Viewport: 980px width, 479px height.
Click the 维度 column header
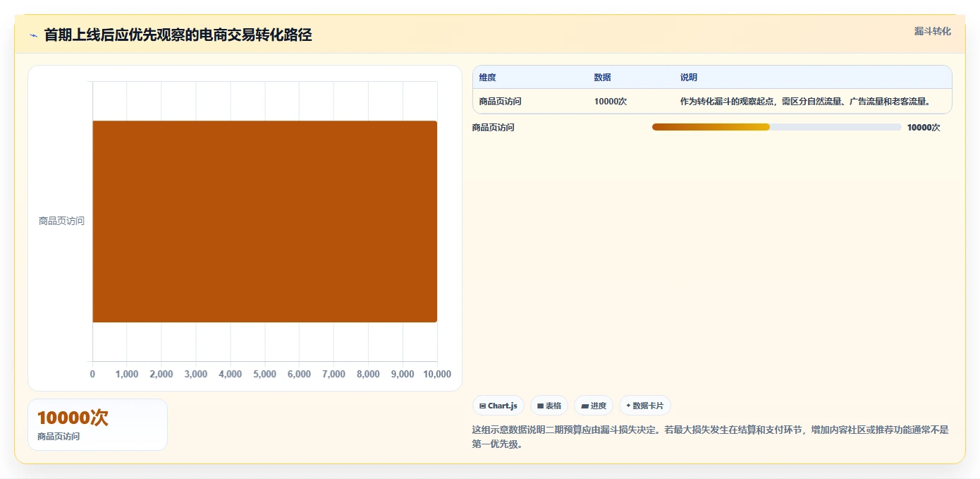(x=488, y=78)
